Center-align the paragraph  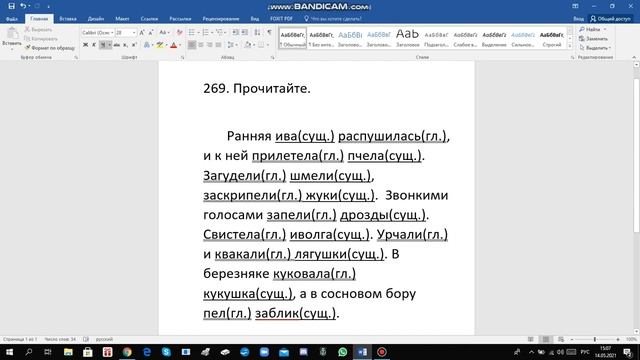coord(200,45)
